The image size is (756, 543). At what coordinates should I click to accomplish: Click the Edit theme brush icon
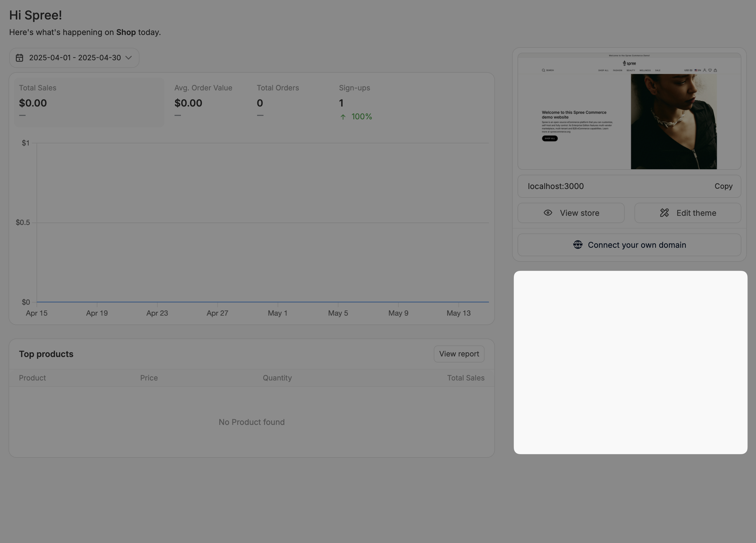coord(664,213)
